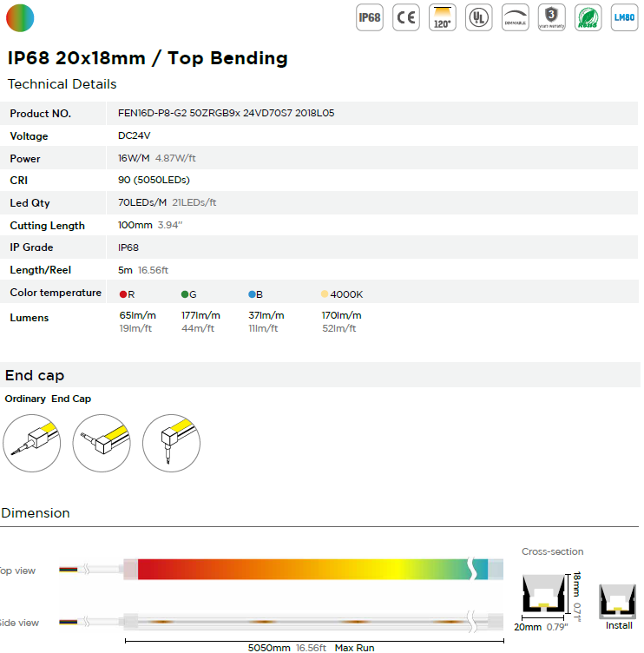Click the IP68 certification badge

(369, 17)
